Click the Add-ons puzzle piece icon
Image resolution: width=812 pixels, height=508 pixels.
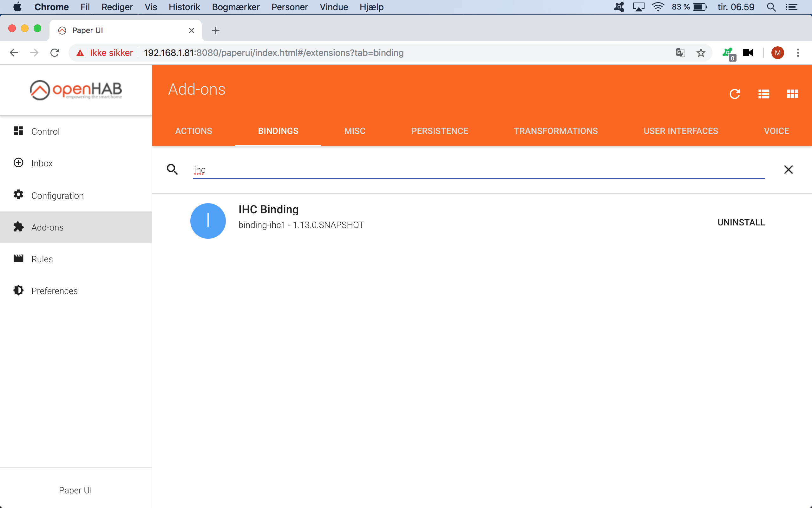[18, 227]
